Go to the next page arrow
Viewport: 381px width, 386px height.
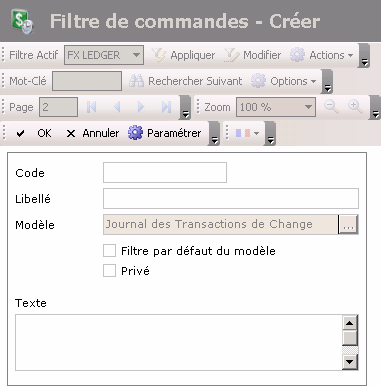[141, 107]
